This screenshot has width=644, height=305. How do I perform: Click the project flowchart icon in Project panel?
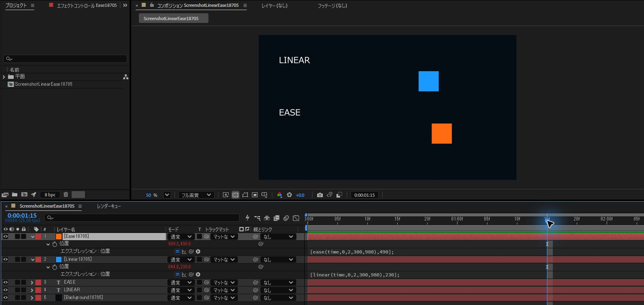click(126, 77)
